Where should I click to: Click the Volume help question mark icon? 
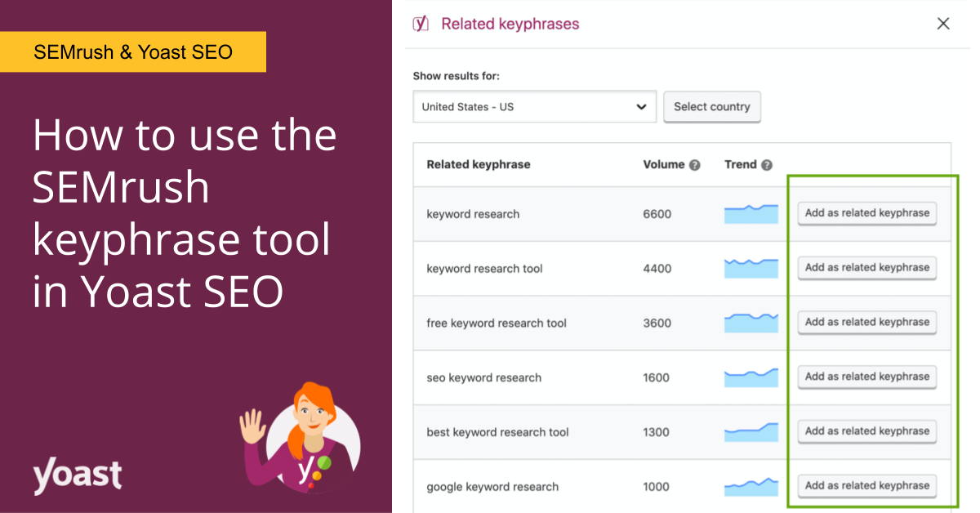click(695, 165)
